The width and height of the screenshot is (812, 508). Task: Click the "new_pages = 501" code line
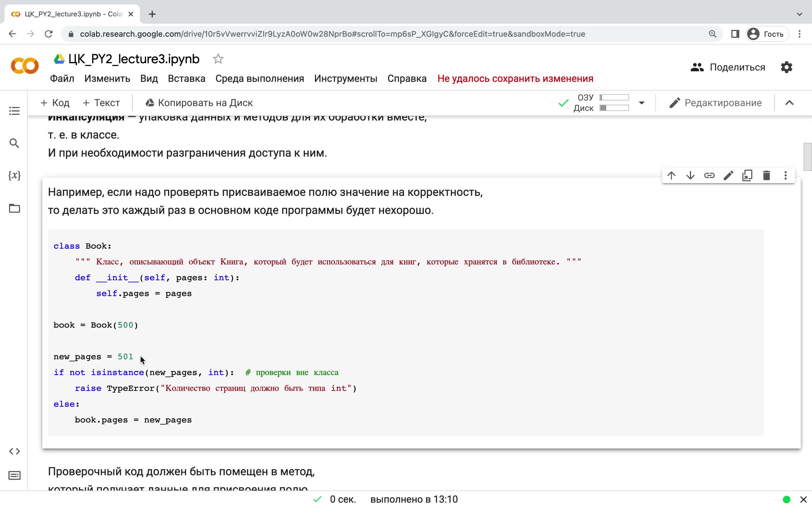(93, 356)
